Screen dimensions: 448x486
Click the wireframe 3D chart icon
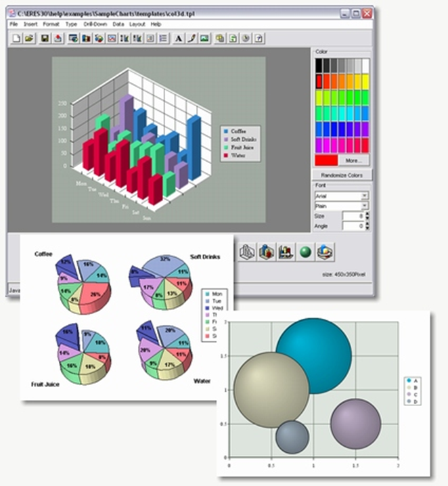[x=248, y=252]
